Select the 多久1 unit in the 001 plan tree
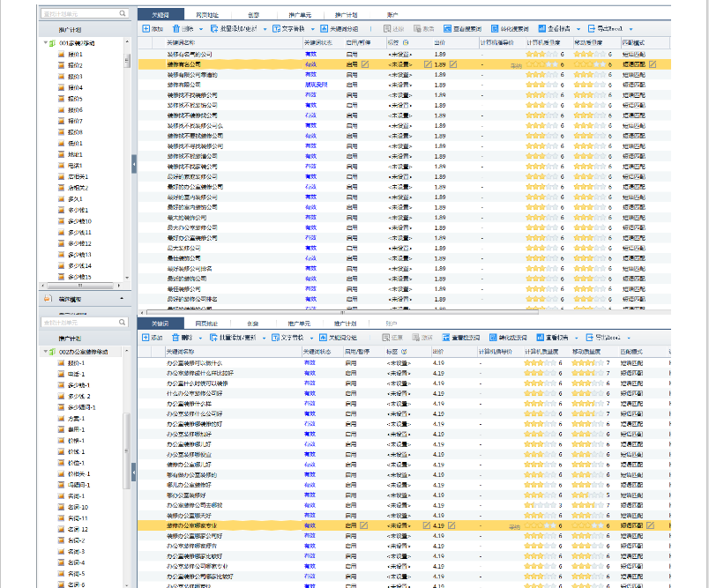The image size is (709, 588). pos(71,199)
